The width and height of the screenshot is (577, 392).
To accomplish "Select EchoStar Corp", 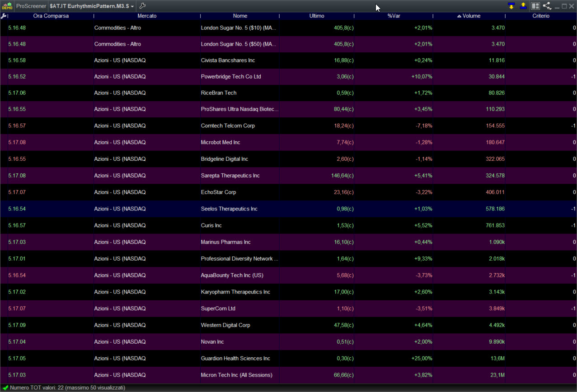I will pos(219,192).
